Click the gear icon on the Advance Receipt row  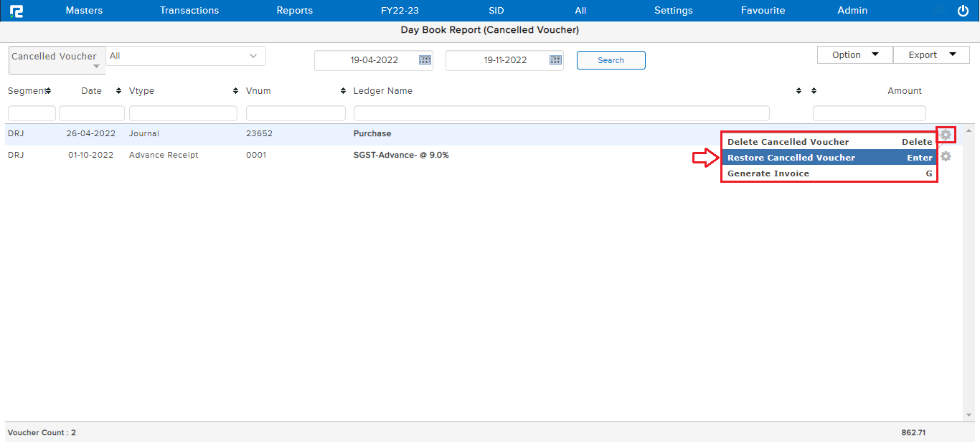click(x=946, y=156)
